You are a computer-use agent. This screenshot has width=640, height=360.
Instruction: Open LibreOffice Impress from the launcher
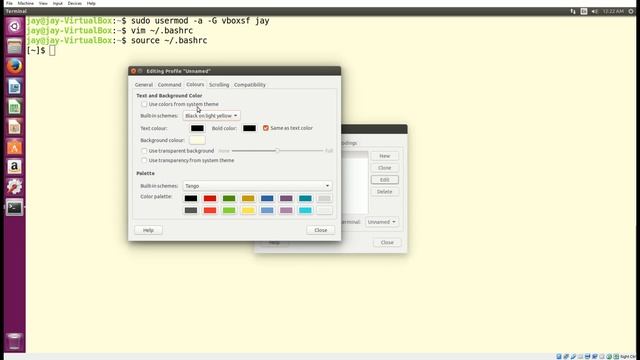coord(14,127)
